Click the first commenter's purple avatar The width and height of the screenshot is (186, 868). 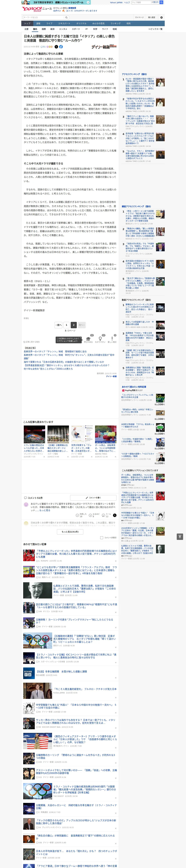point(26,504)
